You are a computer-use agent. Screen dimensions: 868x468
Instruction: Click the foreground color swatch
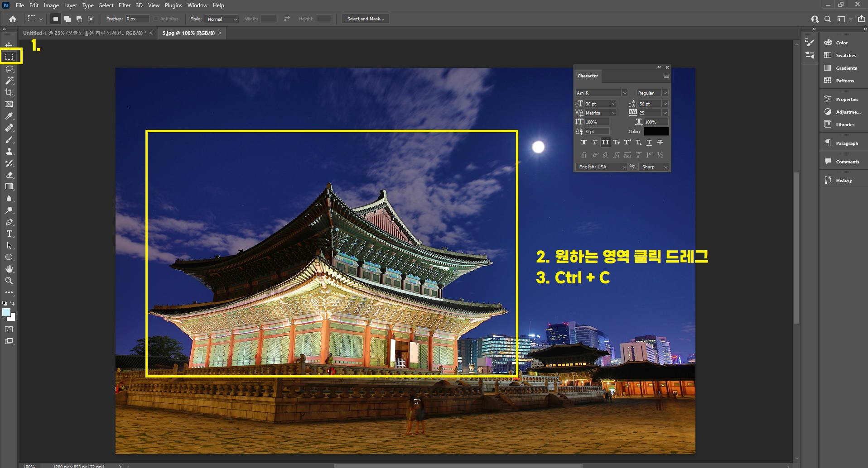click(x=6, y=312)
